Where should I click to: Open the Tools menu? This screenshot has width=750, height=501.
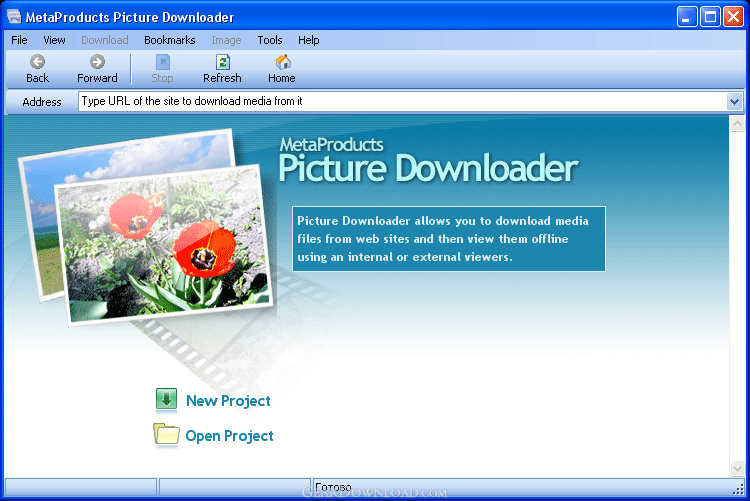tap(270, 40)
